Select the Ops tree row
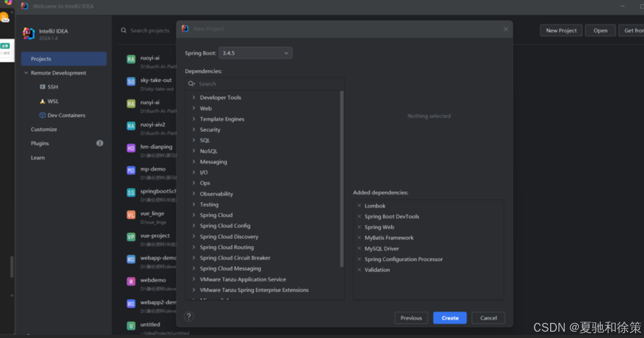The image size is (644, 338). click(x=263, y=183)
